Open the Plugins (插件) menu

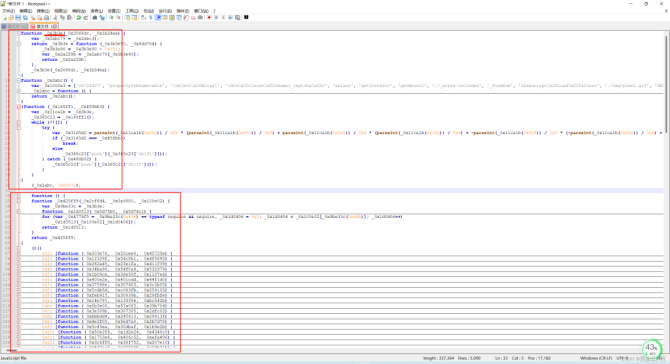click(182, 11)
